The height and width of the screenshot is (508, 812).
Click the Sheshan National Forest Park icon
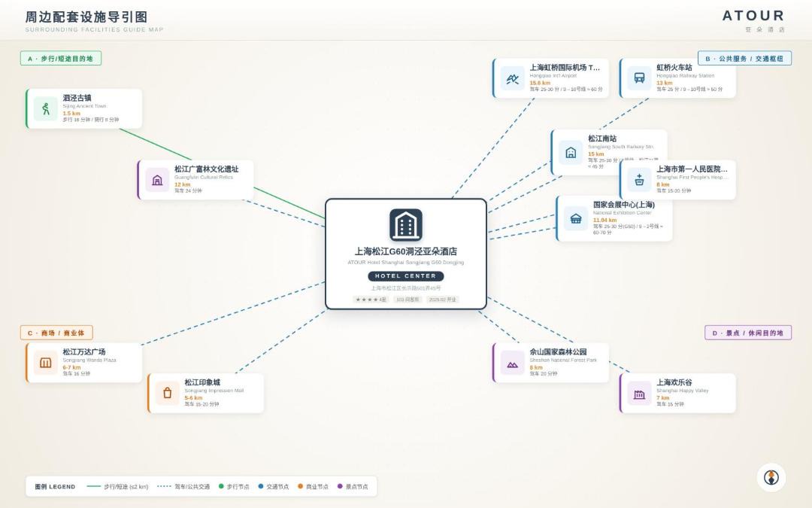coord(513,363)
